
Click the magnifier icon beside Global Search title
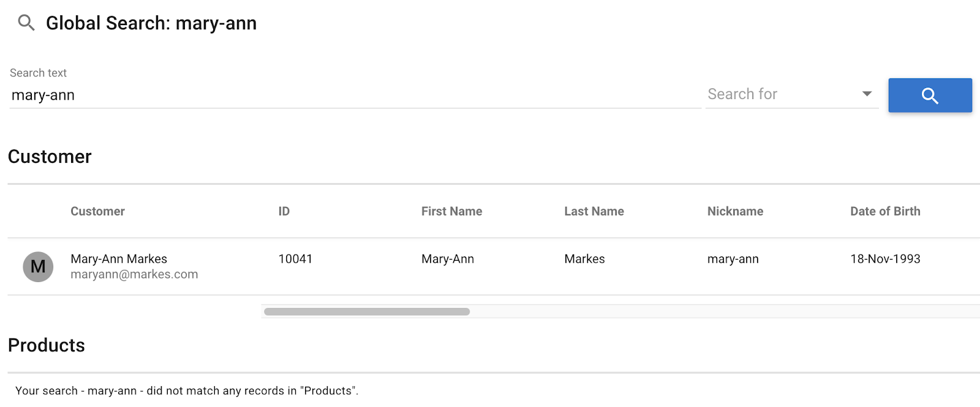point(26,23)
